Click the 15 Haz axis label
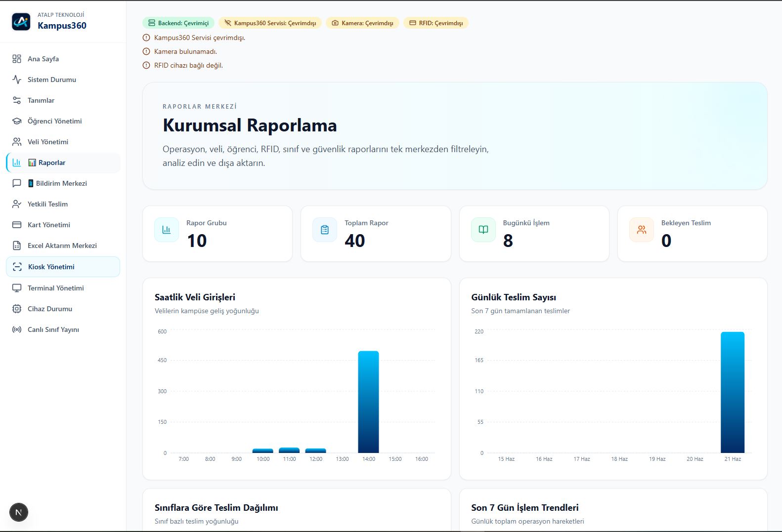The width and height of the screenshot is (782, 532). point(506,459)
